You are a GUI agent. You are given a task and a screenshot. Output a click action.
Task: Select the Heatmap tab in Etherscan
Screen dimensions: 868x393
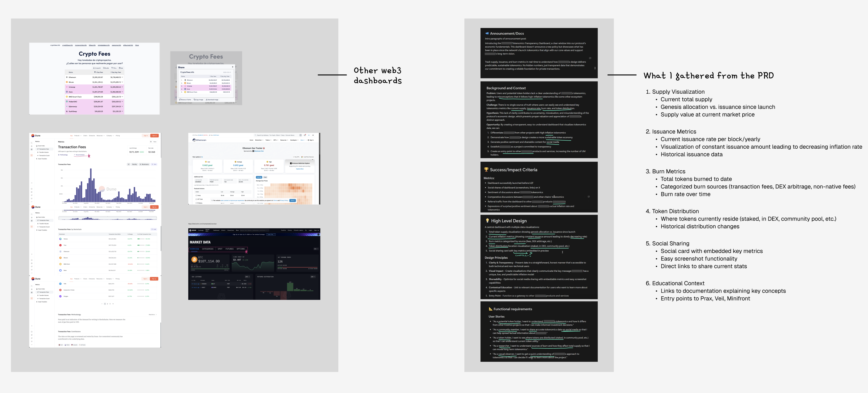259,177
